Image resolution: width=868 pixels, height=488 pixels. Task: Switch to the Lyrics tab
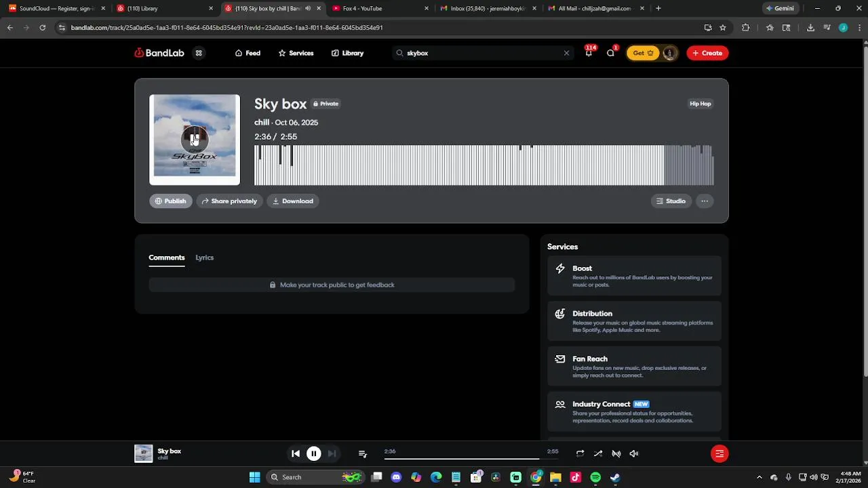(x=204, y=258)
